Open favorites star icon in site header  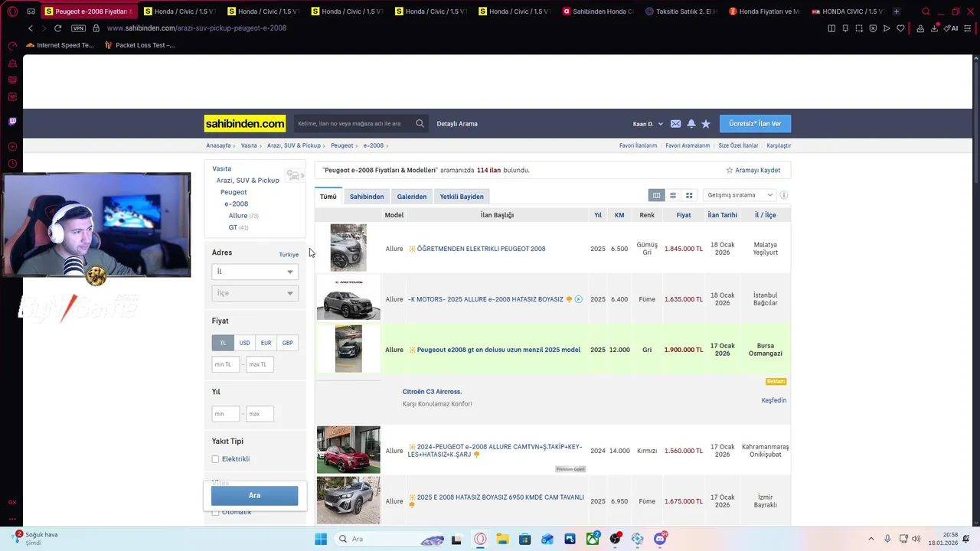706,124
